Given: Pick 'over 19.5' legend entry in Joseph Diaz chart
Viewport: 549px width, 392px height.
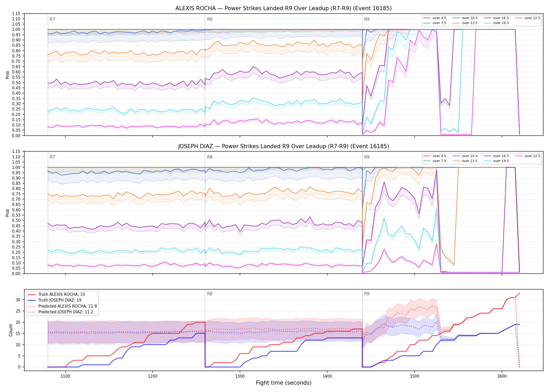Looking at the screenshot, I should (496, 161).
